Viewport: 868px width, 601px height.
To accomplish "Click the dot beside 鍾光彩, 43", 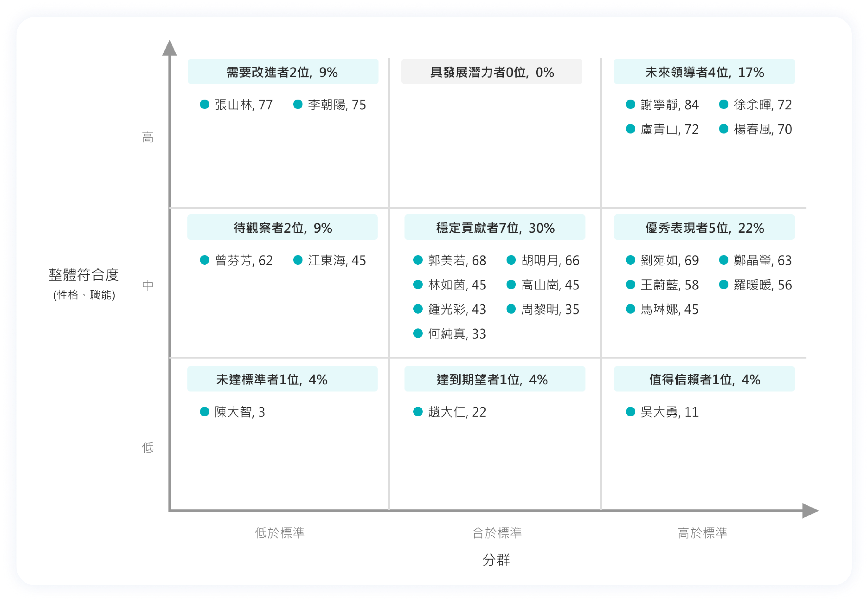I will pyautogui.click(x=418, y=309).
